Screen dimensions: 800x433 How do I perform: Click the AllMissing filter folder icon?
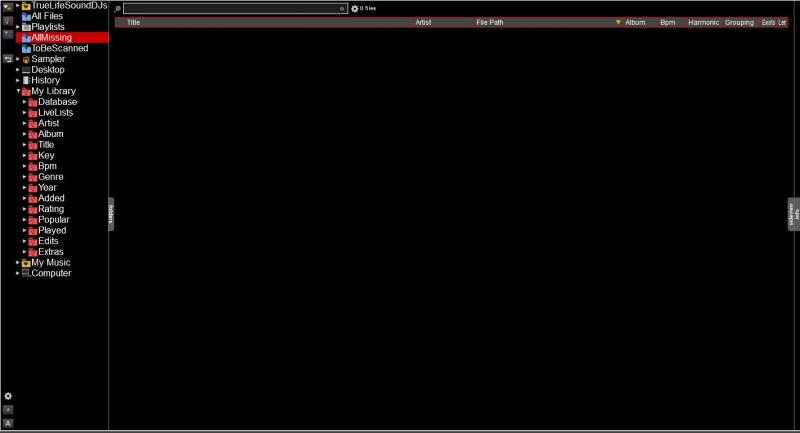coord(26,37)
